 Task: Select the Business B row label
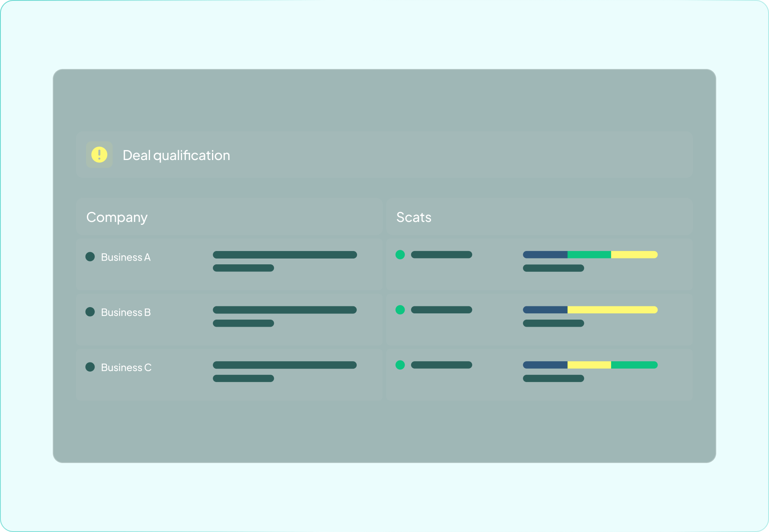pos(126,312)
